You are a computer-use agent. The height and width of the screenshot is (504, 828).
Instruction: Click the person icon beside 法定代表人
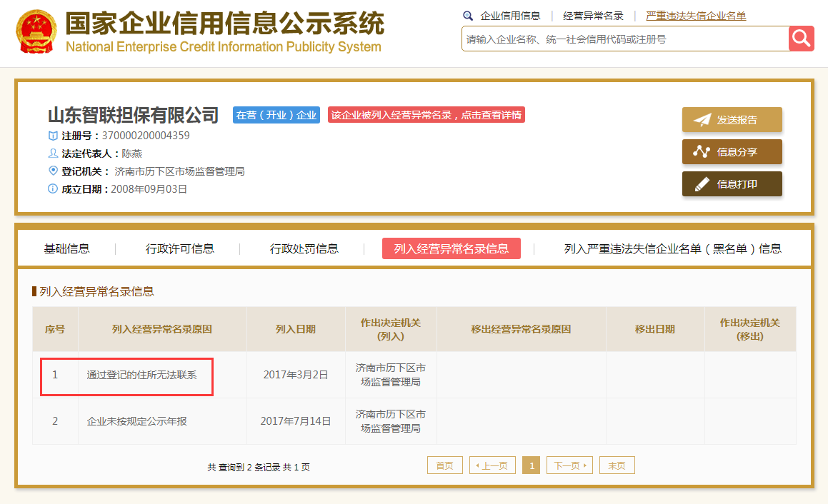[53, 153]
